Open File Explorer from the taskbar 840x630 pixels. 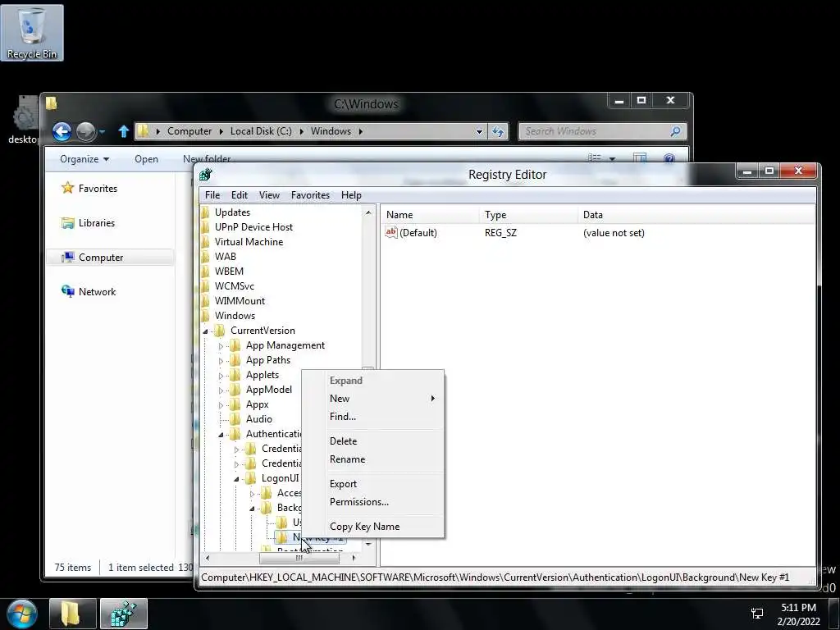pyautogui.click(x=73, y=614)
